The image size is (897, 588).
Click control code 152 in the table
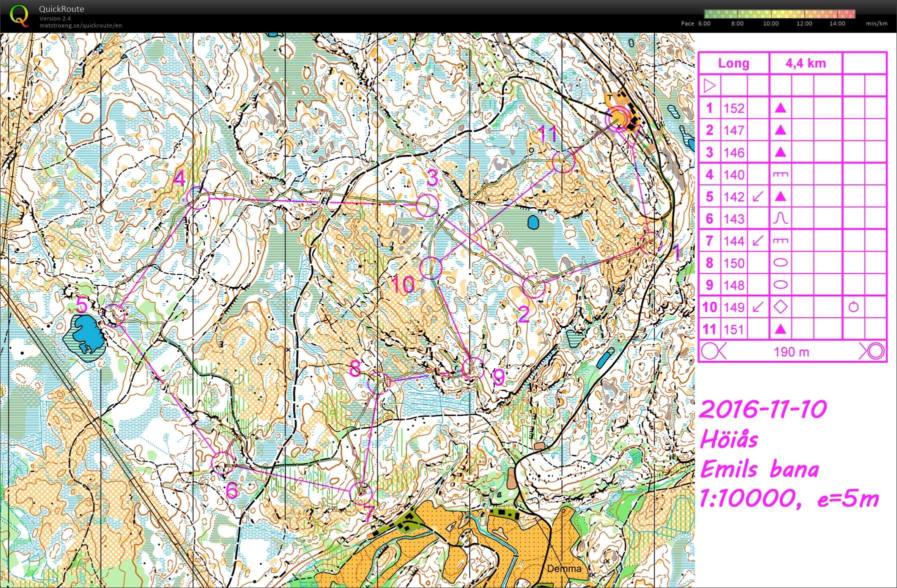pos(733,108)
